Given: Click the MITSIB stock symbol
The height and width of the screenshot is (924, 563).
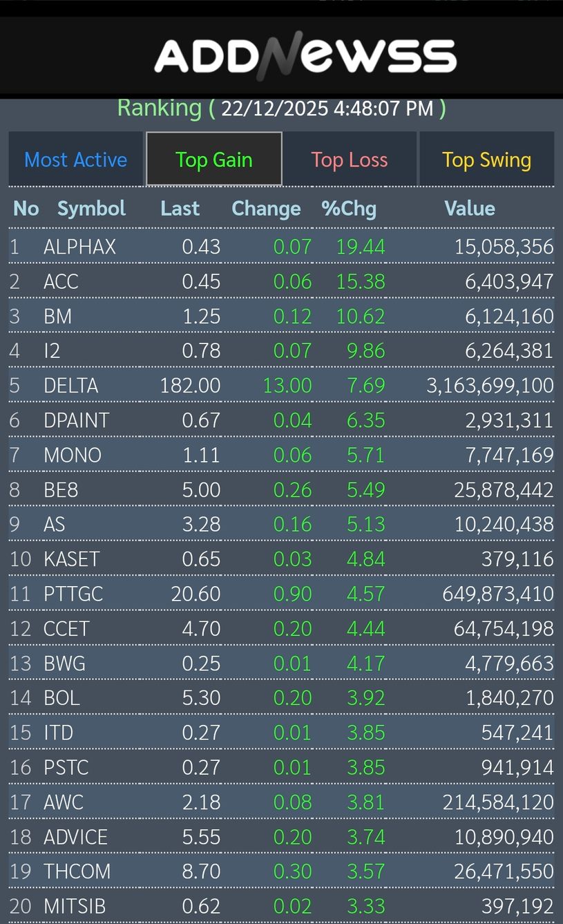Looking at the screenshot, I should click(x=75, y=906).
